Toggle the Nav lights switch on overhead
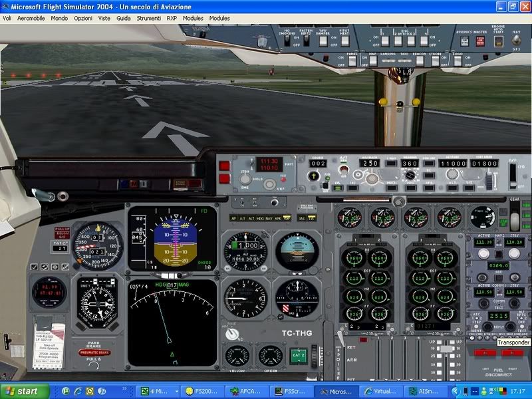The image size is (532, 399). coord(373,61)
